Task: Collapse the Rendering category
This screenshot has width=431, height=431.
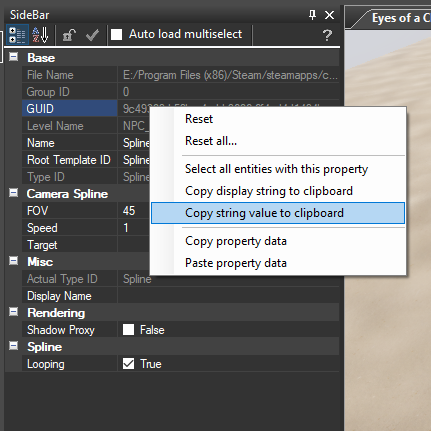Action: pyautogui.click(x=14, y=312)
